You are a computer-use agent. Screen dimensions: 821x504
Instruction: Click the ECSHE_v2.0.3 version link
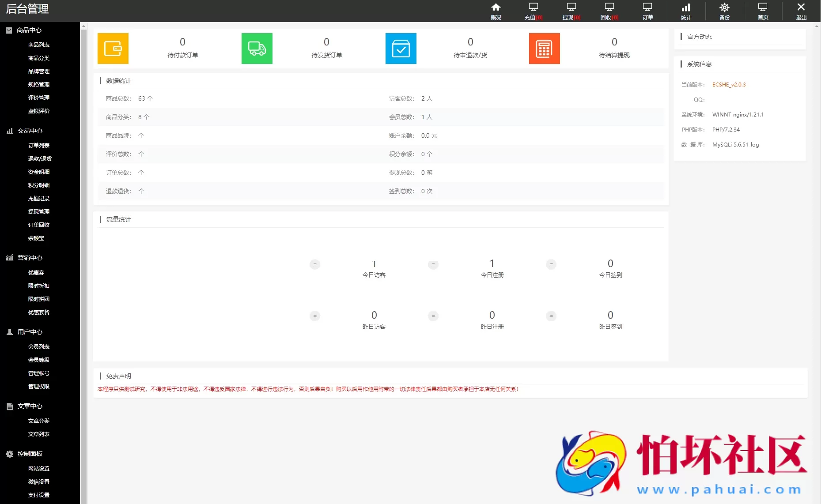pyautogui.click(x=729, y=85)
